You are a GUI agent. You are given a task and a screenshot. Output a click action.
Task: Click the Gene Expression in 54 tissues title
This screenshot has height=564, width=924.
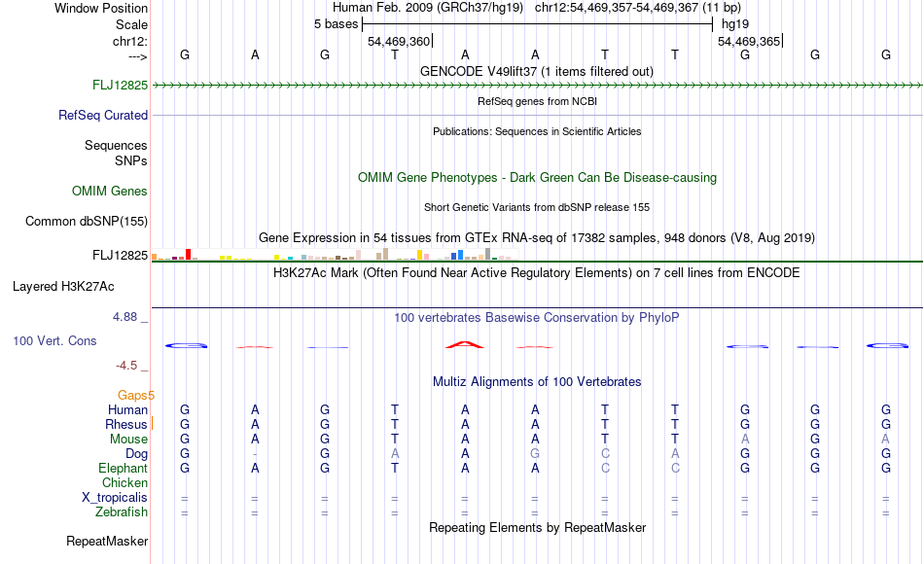(x=537, y=237)
